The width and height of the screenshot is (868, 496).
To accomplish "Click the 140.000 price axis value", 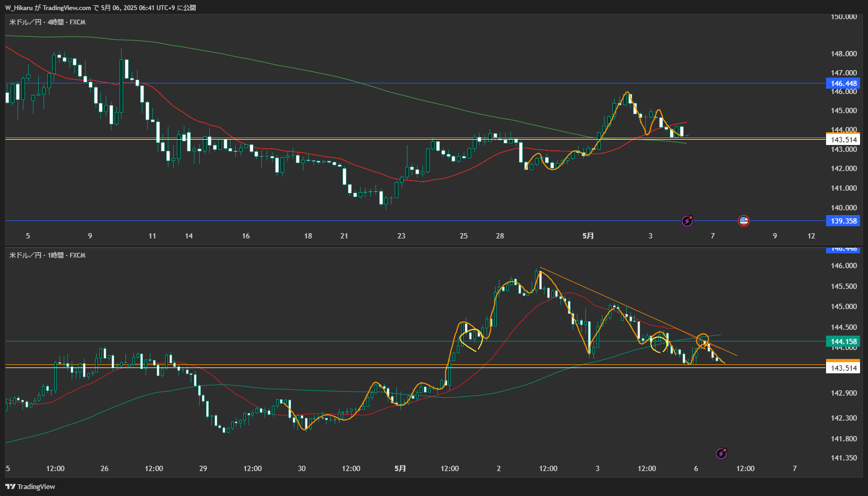I will (x=844, y=208).
